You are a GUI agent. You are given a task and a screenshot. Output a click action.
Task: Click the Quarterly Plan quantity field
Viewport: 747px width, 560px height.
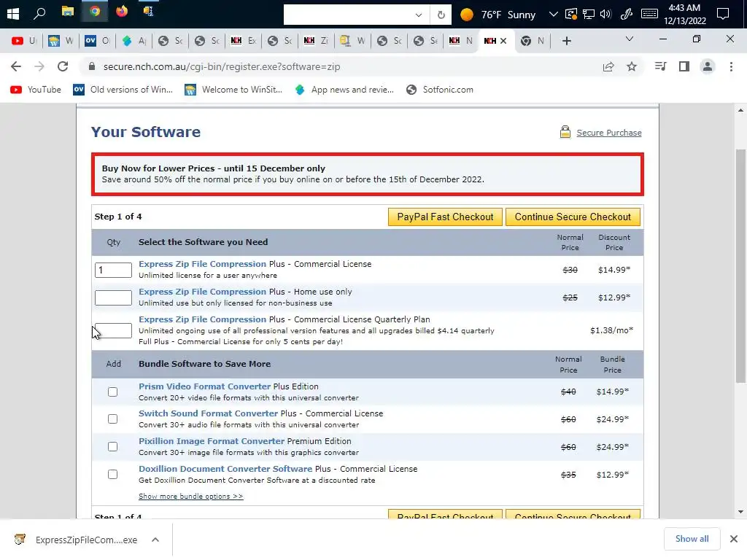click(x=113, y=330)
